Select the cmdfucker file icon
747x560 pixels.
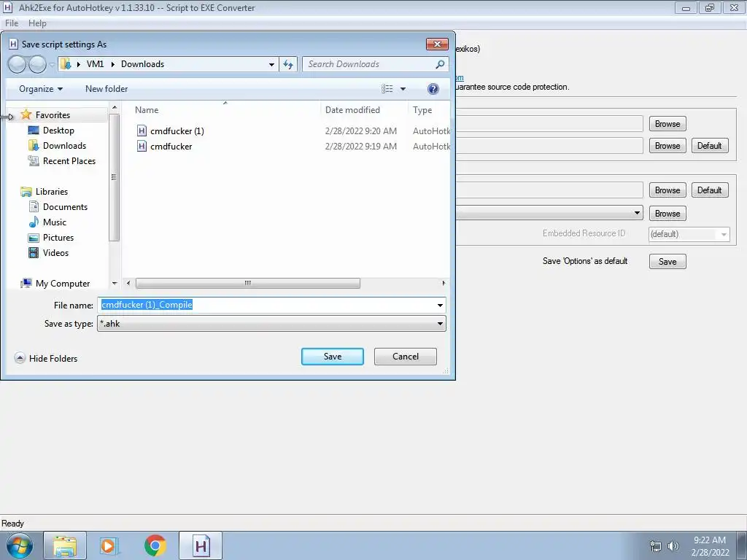point(142,146)
